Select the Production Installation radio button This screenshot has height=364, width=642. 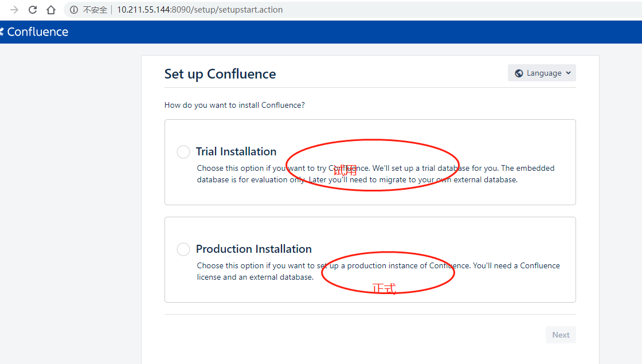[183, 249]
